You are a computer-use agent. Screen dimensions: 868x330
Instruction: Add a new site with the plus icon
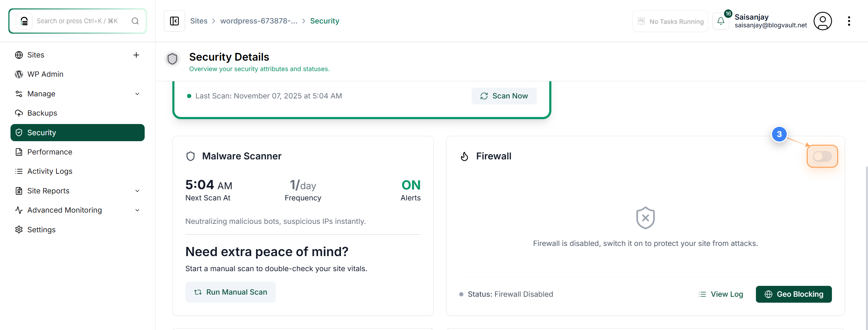click(x=136, y=55)
